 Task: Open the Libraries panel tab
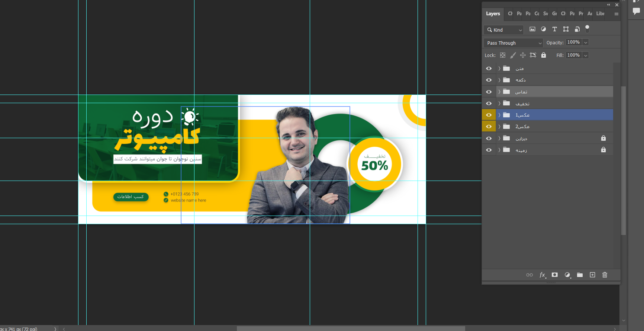[600, 14]
